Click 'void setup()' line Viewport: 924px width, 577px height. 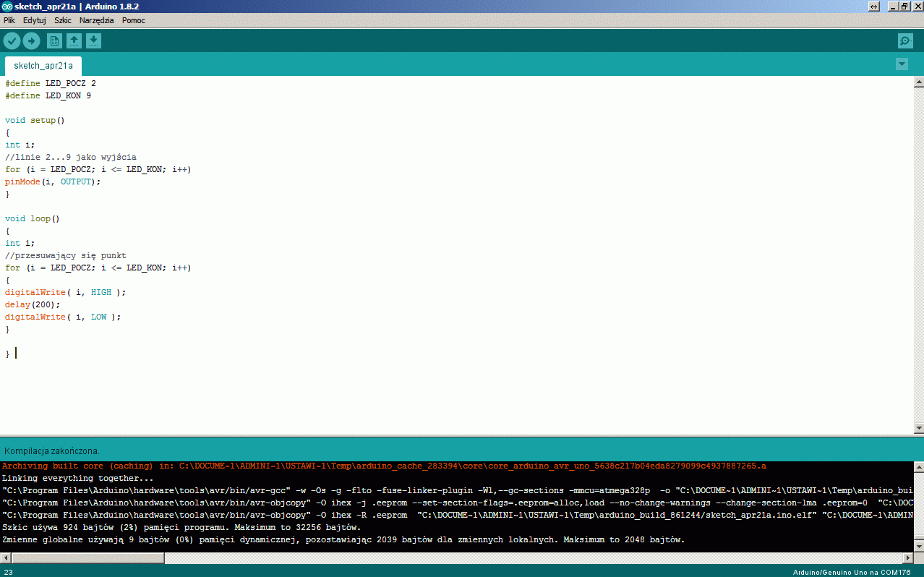pos(35,120)
